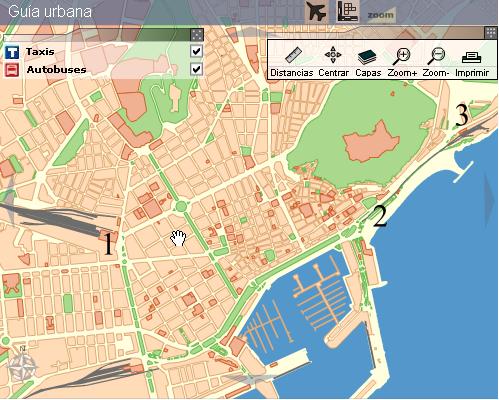499x400 pixels.
Task: Uncheck the Taxis layer checkbox
Action: tap(197, 51)
